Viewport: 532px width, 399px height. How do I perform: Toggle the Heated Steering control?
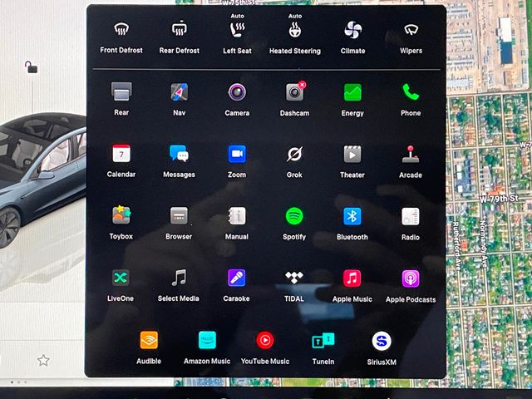click(294, 31)
